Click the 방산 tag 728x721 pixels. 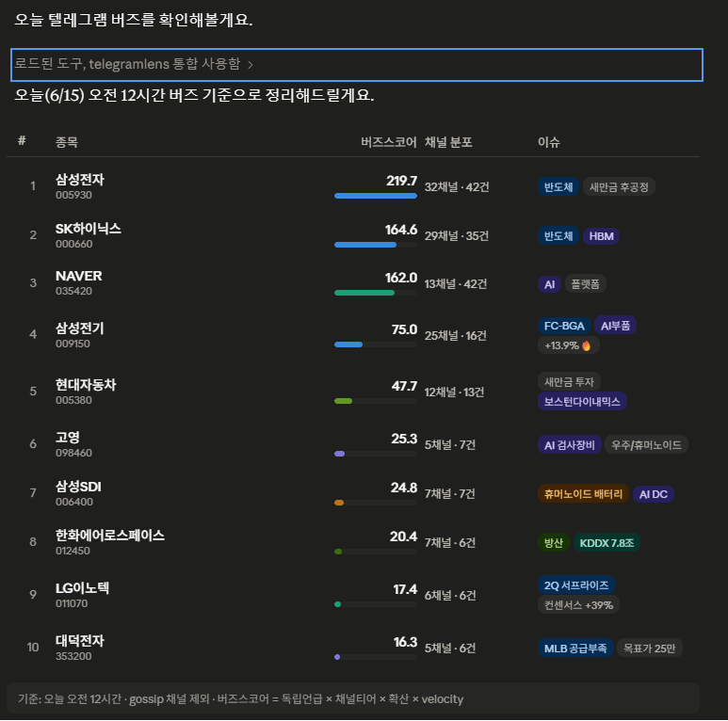coord(554,543)
